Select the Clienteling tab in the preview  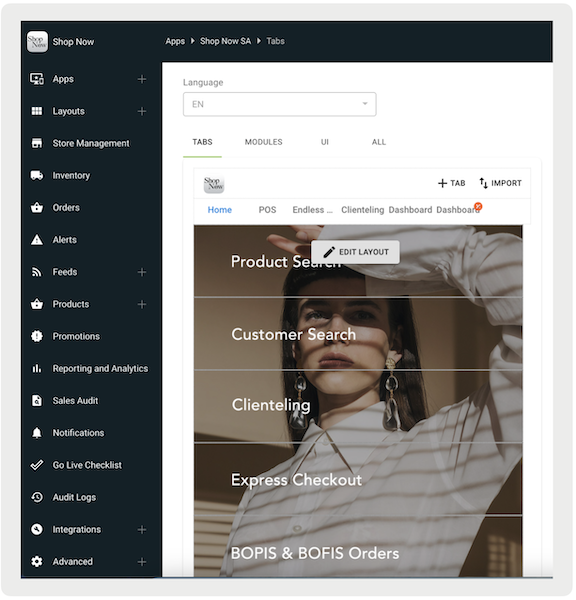(362, 210)
